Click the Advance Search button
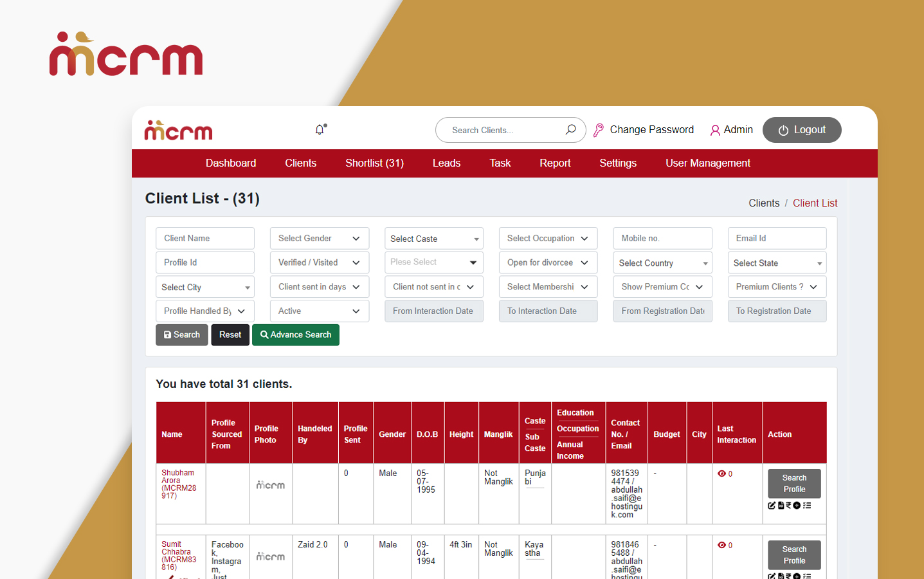Screen dimensions: 924x579 pos(296,335)
